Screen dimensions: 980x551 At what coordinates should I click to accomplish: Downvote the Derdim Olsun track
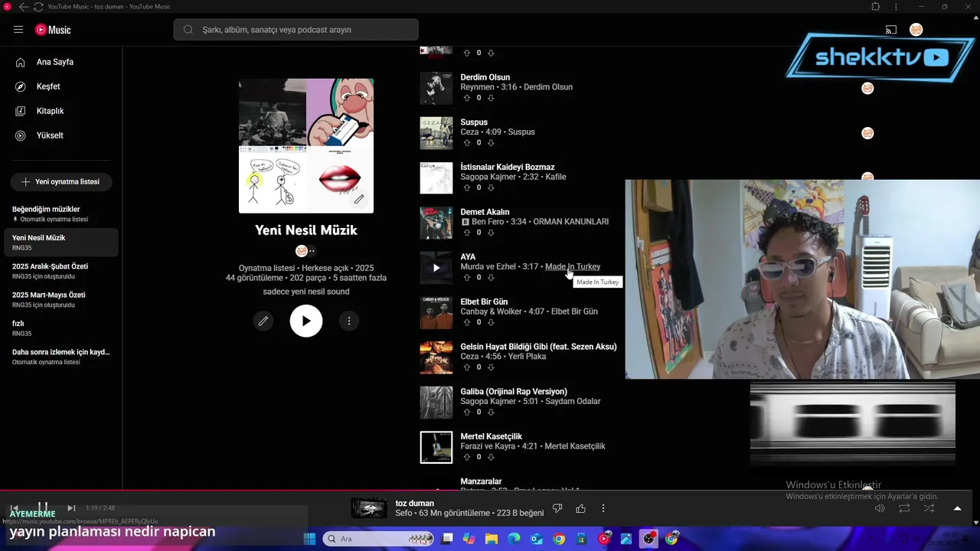[491, 98]
